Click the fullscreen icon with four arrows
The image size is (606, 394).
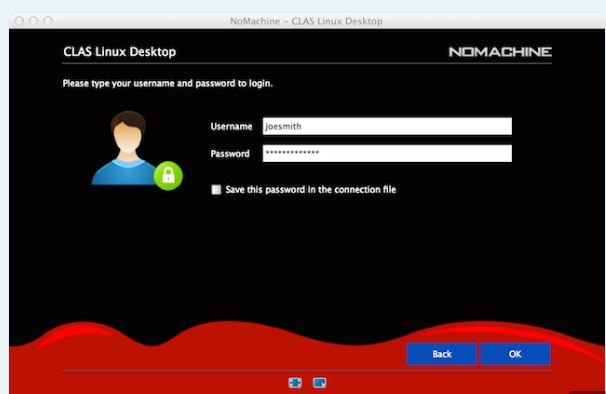pyautogui.click(x=295, y=383)
